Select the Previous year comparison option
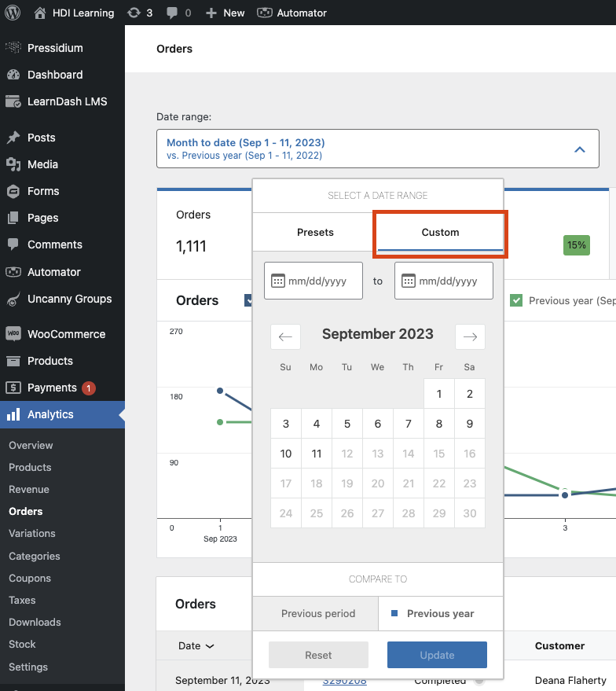616x691 pixels. [440, 613]
